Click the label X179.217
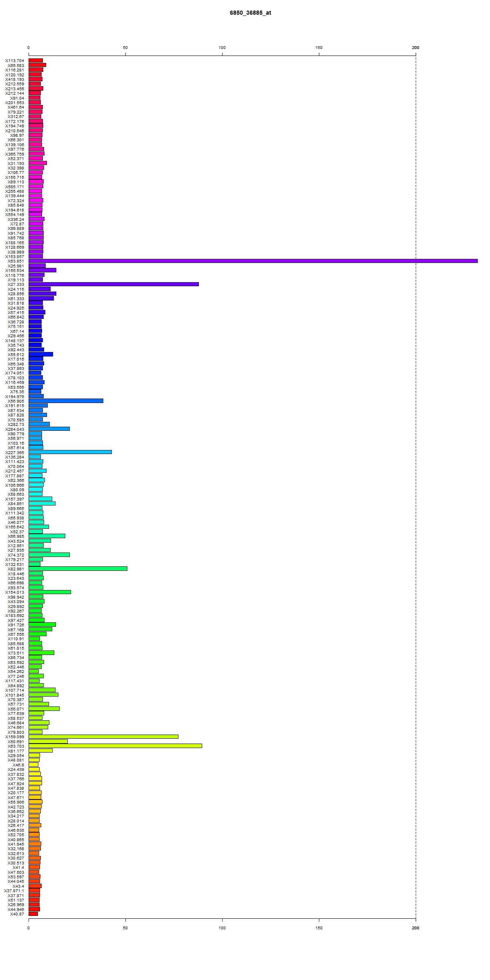The width and height of the screenshot is (490, 980). 15,559
